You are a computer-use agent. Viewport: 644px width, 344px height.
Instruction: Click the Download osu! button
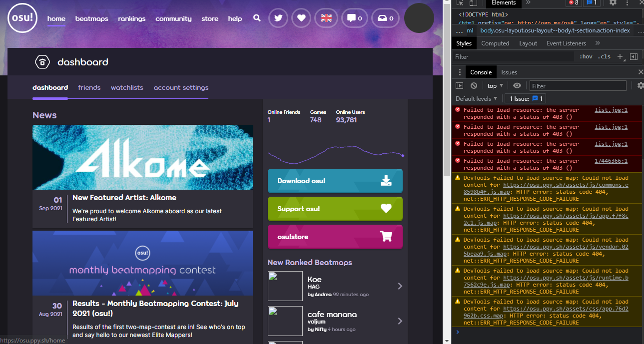[335, 181]
